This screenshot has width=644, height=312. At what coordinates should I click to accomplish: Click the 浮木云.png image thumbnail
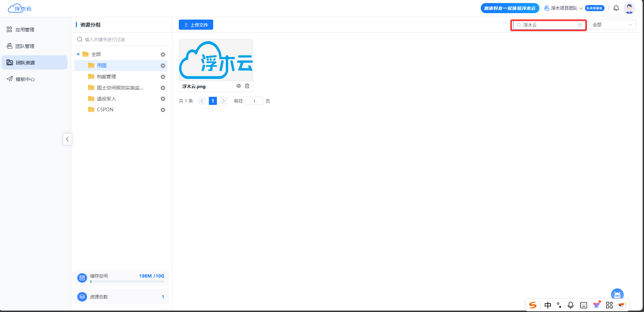pyautogui.click(x=216, y=60)
